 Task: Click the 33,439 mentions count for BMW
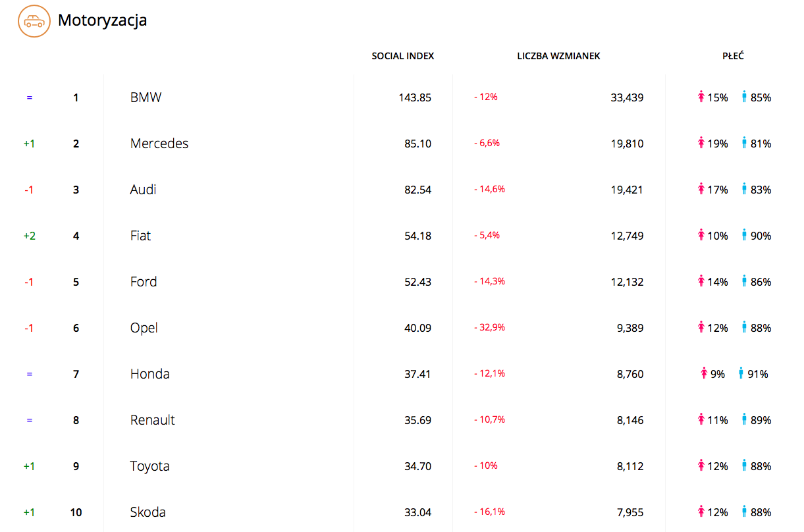[627, 97]
